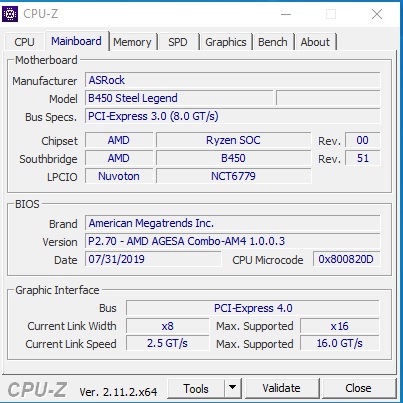Screen dimensions: 403x403
Task: Click the NCT6779 LPCIO field
Action: [234, 176]
